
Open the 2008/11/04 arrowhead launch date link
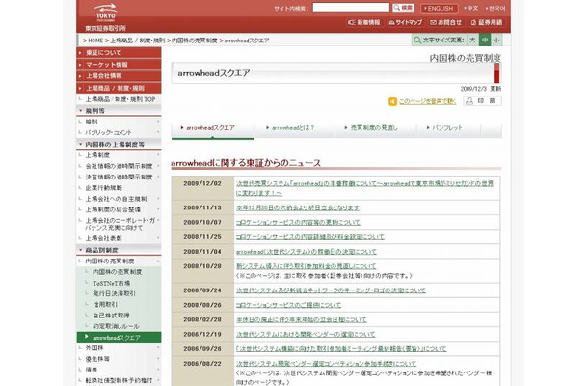(307, 252)
